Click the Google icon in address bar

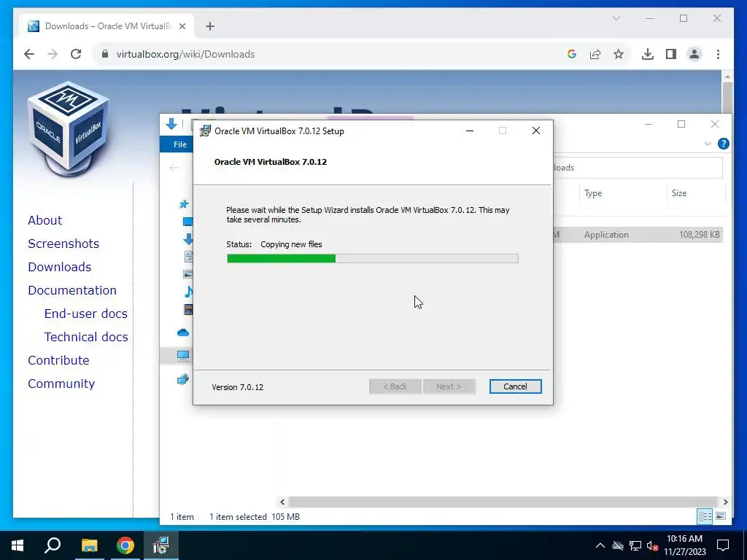point(572,54)
